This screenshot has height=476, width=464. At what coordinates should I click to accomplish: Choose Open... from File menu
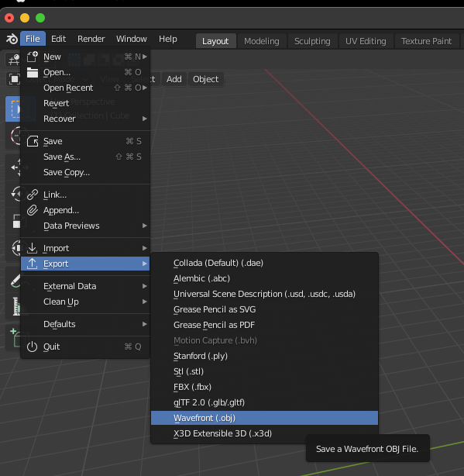(x=85, y=72)
